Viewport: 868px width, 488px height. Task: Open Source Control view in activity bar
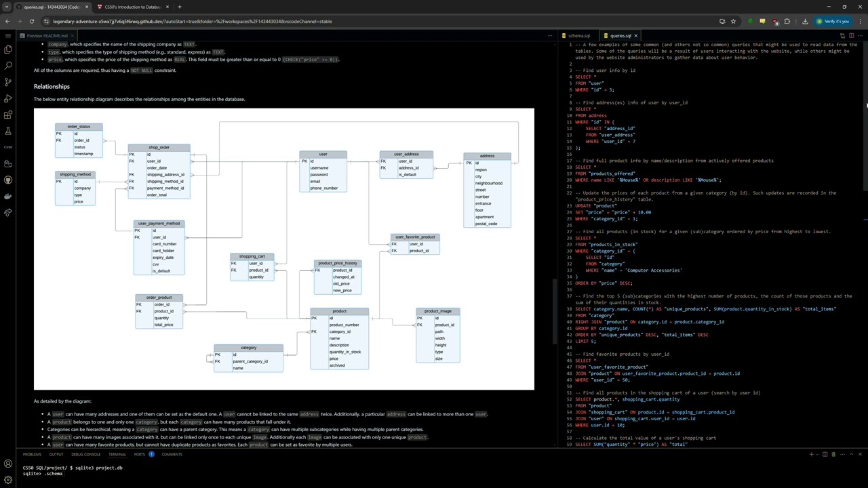(x=7, y=82)
